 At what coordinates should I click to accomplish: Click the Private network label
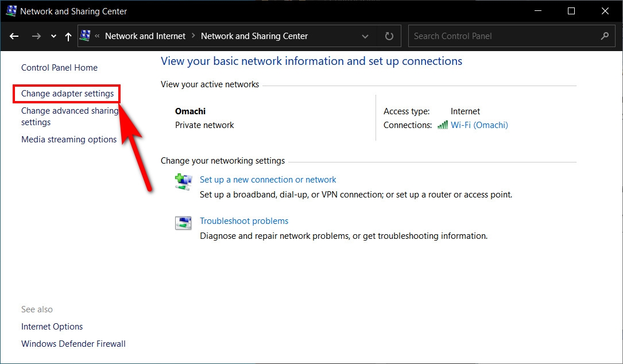(x=204, y=125)
